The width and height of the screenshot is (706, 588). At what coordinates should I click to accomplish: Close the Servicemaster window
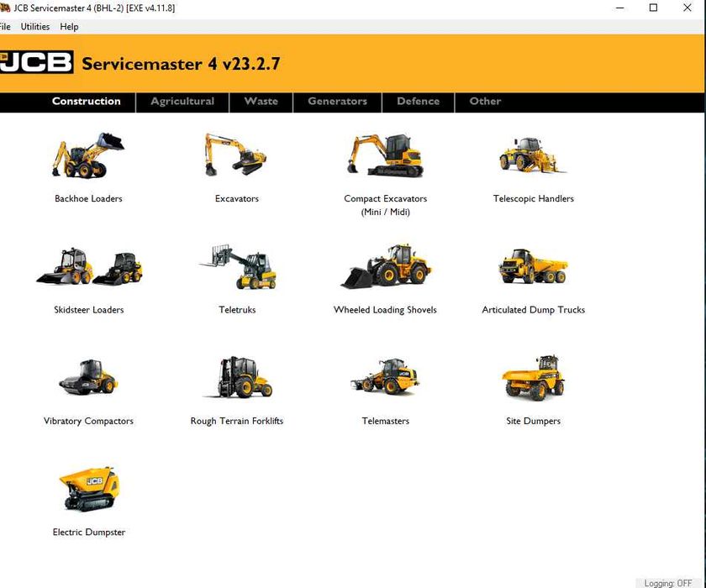coord(688,8)
